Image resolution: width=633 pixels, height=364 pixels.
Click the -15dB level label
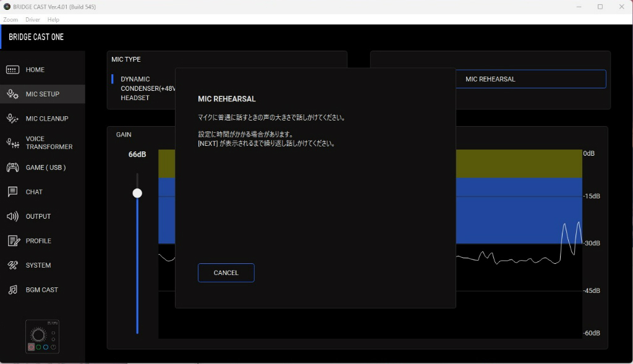[592, 196]
